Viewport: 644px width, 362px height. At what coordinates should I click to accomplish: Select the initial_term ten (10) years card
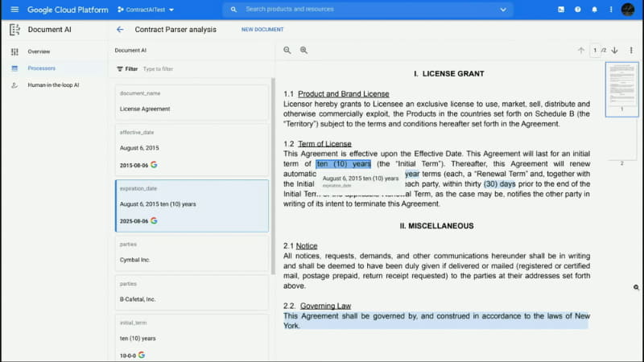192,338
